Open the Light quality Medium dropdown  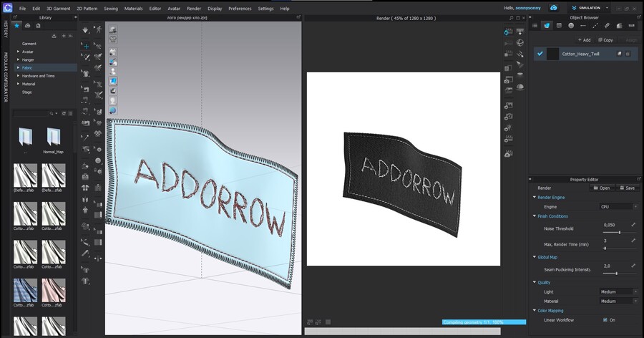coord(618,291)
